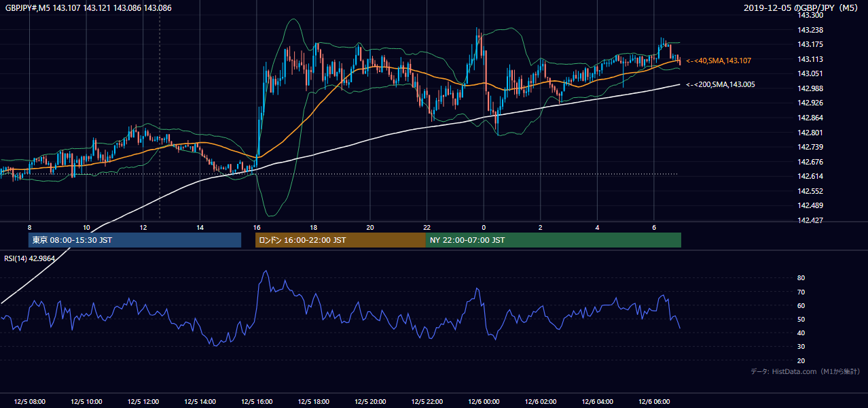Click the RSI scale value 30

tap(801, 347)
